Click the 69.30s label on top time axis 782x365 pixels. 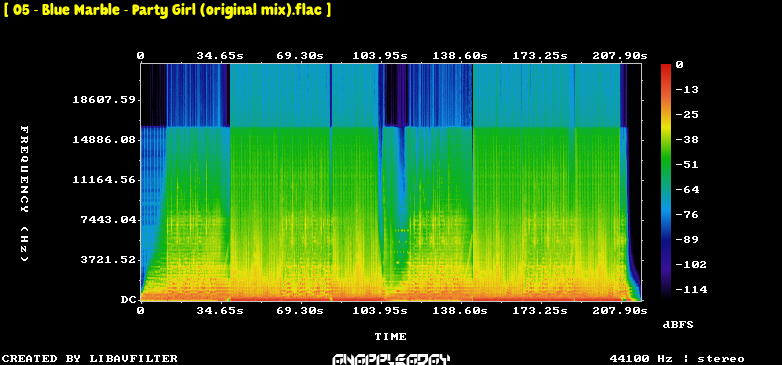click(x=300, y=56)
